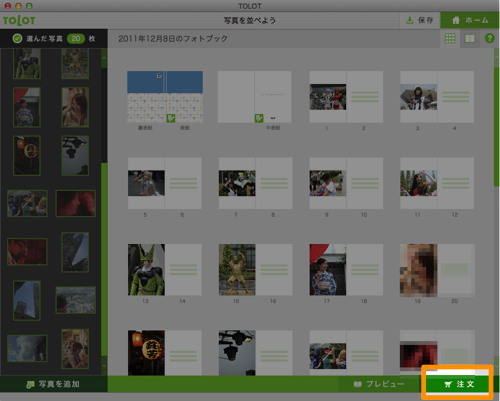Switch to the two-page spread view icon

[470, 38]
